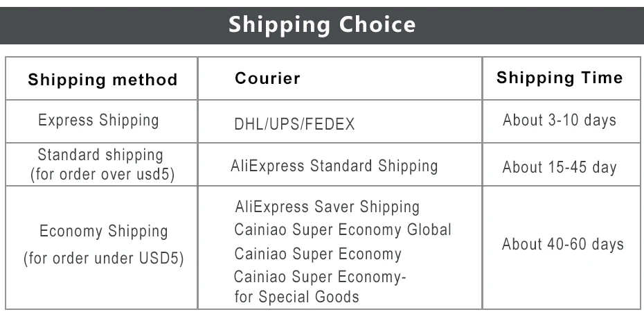Click the DHL/UPS/FEDEX courier text
The height and width of the screenshot is (312, 644).
pyautogui.click(x=294, y=124)
